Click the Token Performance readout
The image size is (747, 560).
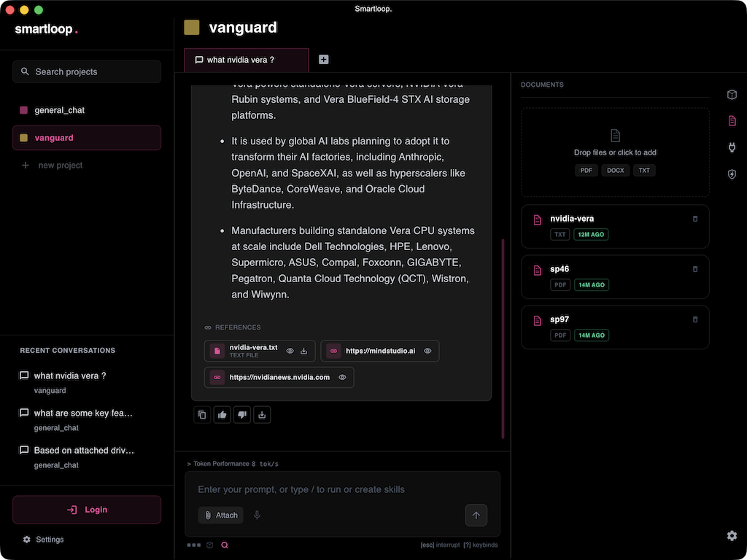pyautogui.click(x=233, y=464)
